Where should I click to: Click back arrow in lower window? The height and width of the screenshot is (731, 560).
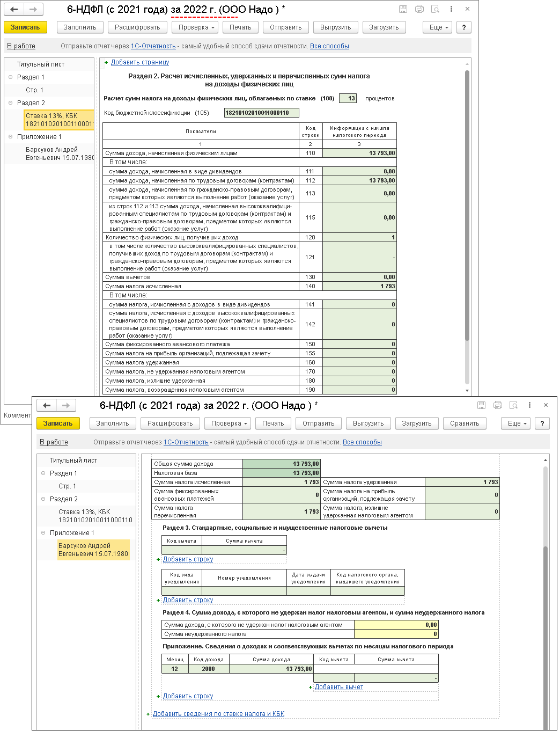tap(47, 405)
